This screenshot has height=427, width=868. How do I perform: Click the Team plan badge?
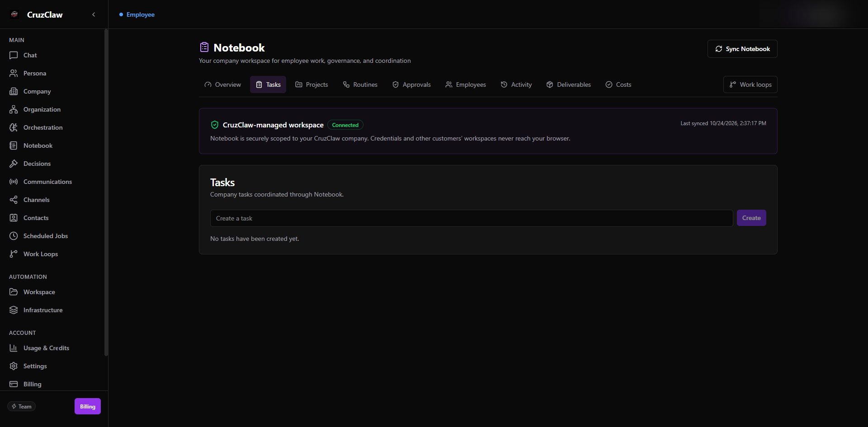22,406
